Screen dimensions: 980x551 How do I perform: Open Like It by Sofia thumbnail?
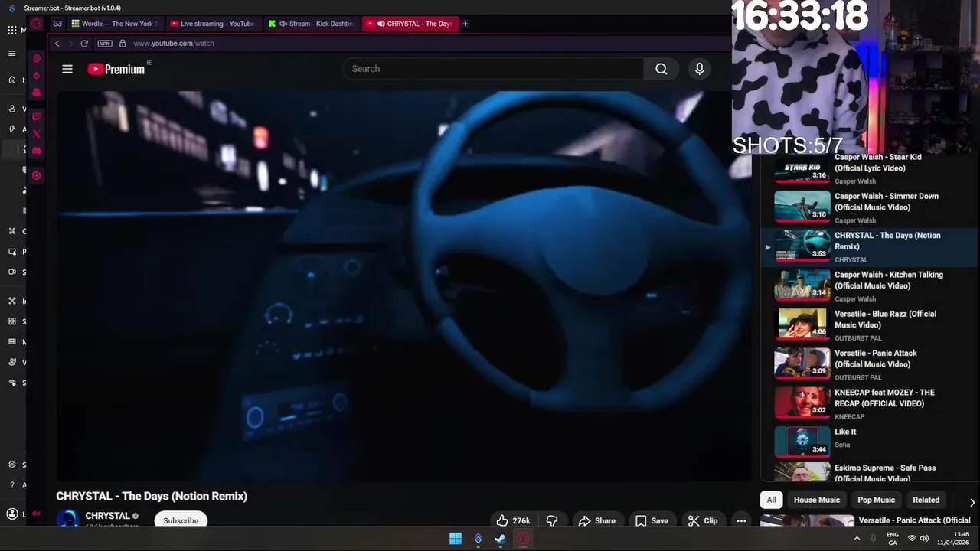click(802, 442)
